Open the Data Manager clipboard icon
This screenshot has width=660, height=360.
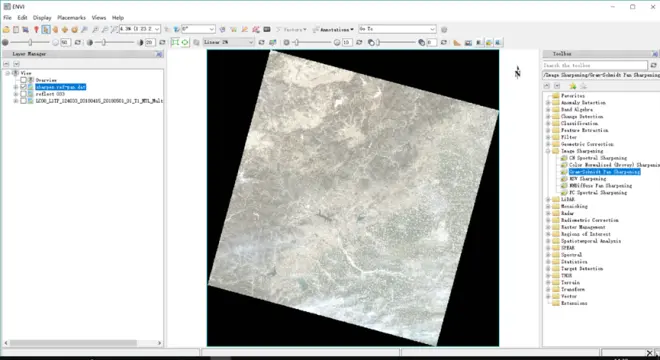[16, 29]
